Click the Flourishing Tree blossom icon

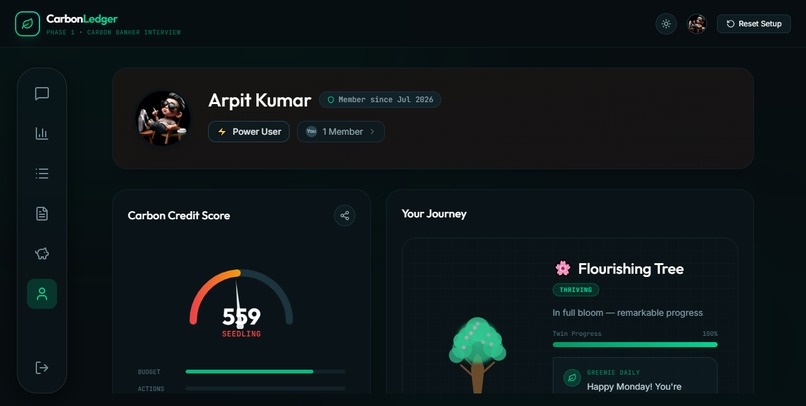pyautogui.click(x=563, y=268)
